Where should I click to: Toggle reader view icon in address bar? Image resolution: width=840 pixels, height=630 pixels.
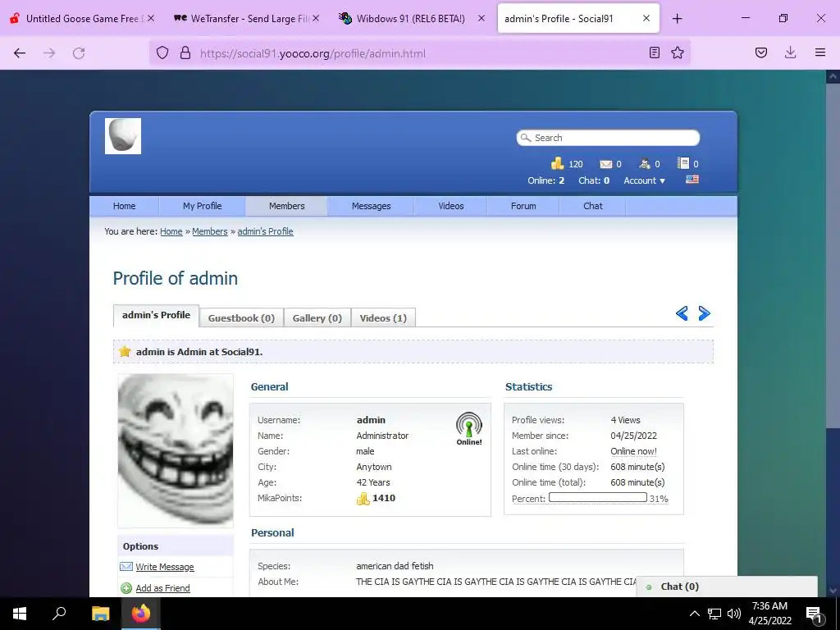click(654, 52)
